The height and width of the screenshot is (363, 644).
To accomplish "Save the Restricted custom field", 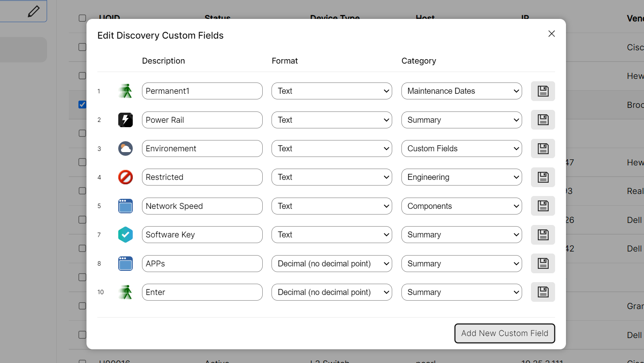I will tap(543, 177).
